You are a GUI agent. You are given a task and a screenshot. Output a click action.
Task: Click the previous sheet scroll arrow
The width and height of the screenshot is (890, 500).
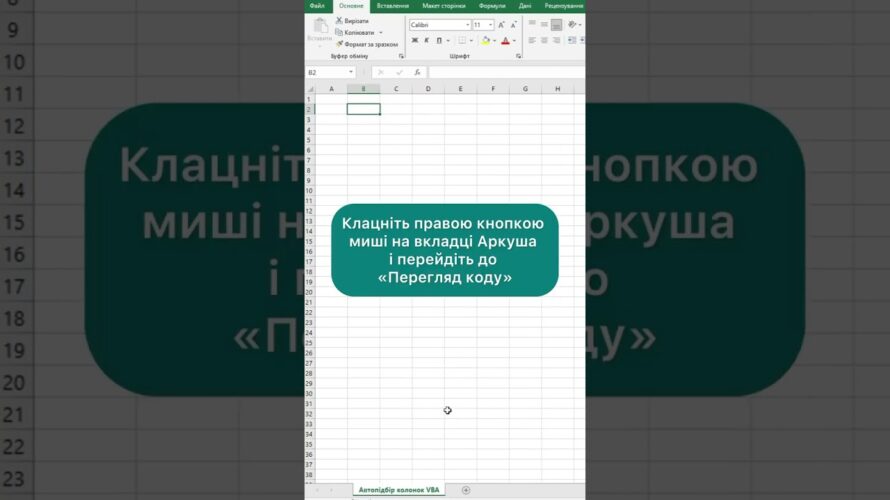[x=317, y=490]
